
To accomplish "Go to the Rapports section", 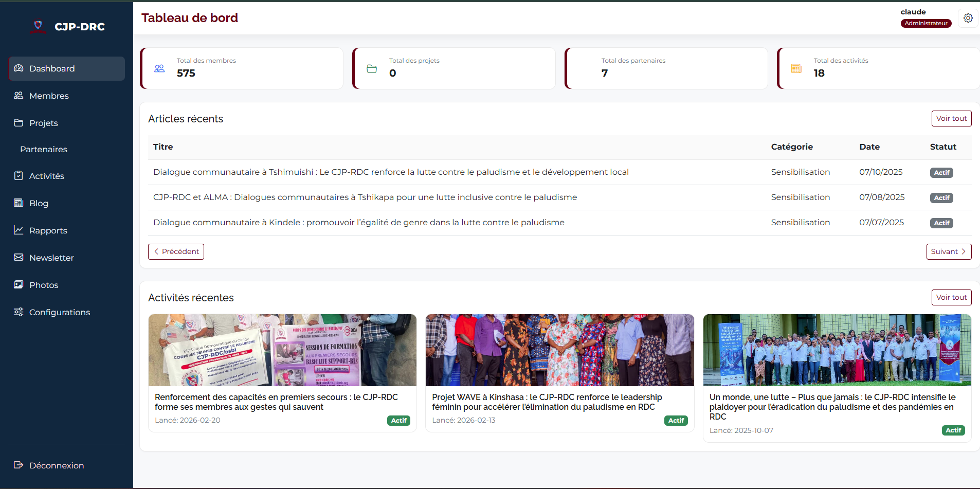I will pos(67,230).
